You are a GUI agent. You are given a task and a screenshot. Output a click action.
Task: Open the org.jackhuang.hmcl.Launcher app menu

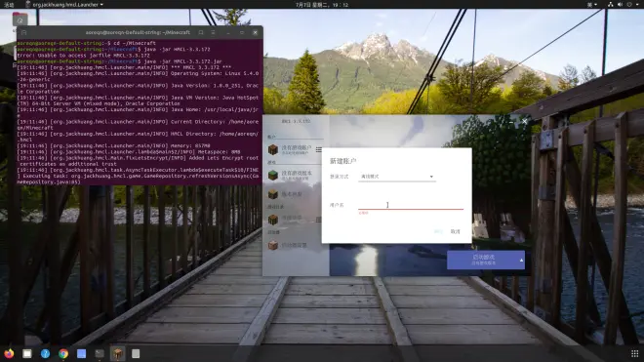(64, 5)
